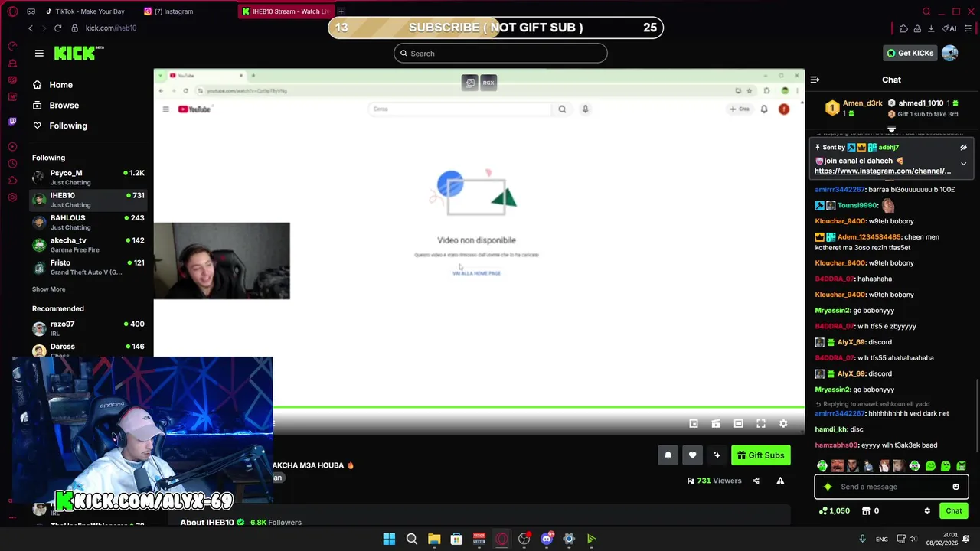Screen dimensions: 980x551
Task: Open Twitch in Opera GX sidebar
Action: click(12, 121)
